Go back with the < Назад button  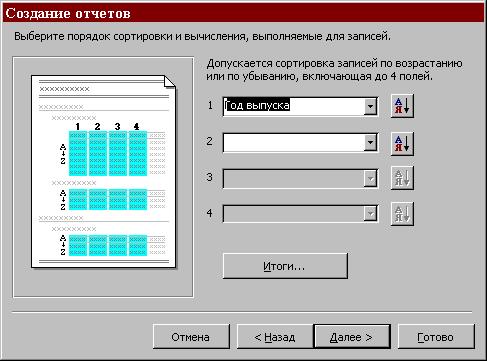pos(275,337)
